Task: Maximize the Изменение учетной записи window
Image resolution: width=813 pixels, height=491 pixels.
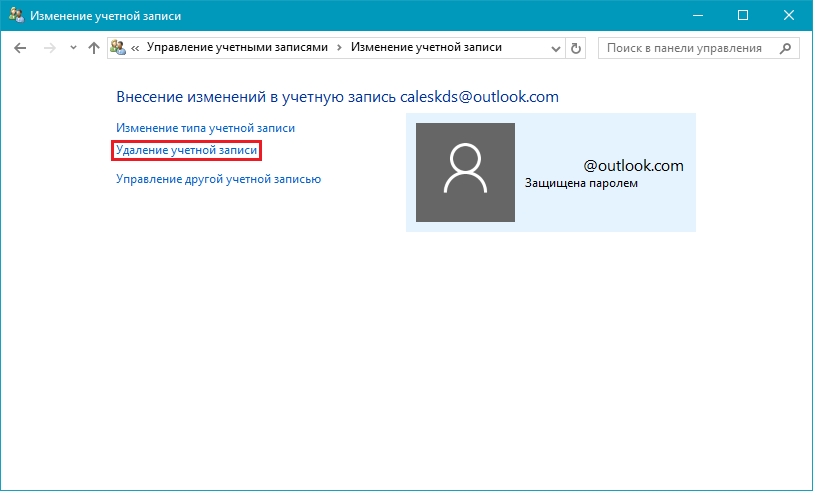Action: click(742, 15)
